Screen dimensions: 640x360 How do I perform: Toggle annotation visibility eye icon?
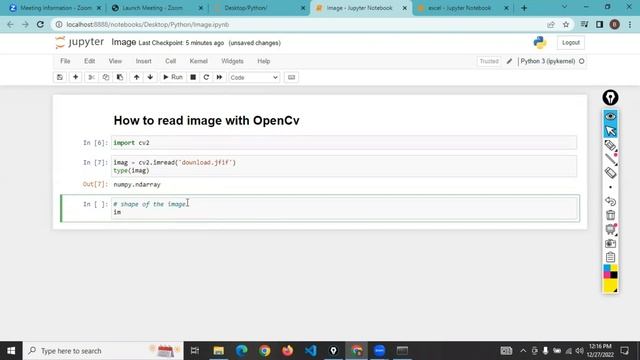coord(610,117)
